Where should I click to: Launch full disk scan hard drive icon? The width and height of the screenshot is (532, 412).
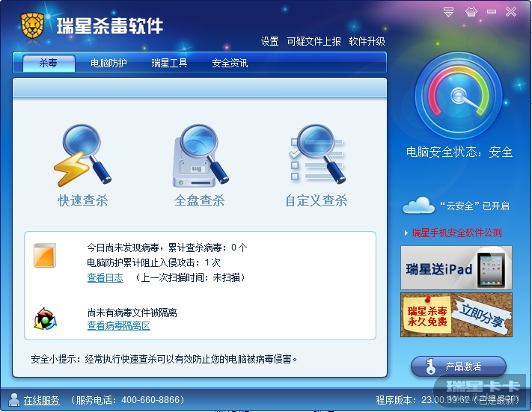click(x=201, y=156)
